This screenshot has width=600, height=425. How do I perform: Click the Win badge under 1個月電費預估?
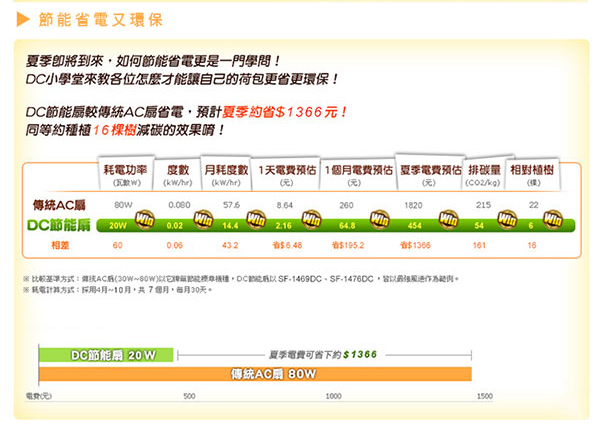[x=381, y=219]
